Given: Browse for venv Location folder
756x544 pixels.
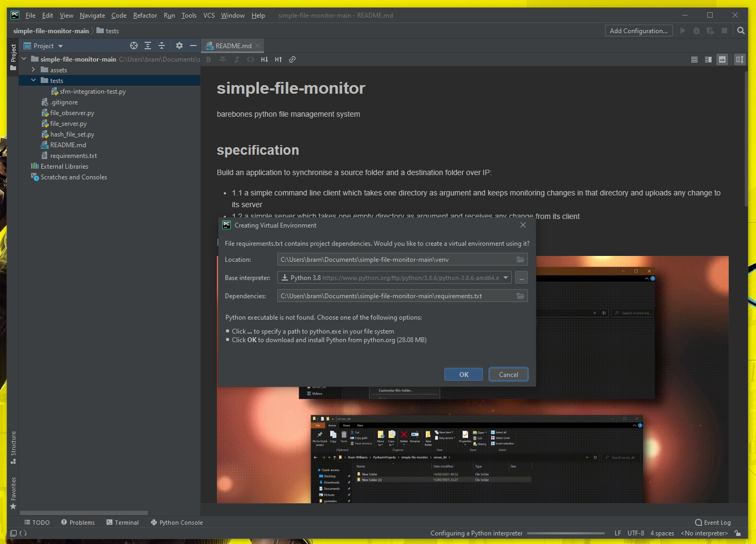Looking at the screenshot, I should 520,260.
